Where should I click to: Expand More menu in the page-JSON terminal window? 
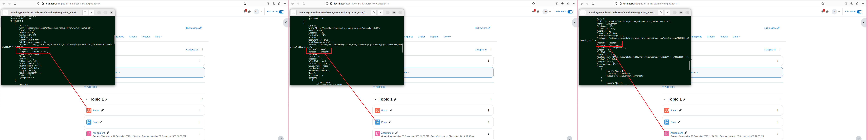point(447,37)
